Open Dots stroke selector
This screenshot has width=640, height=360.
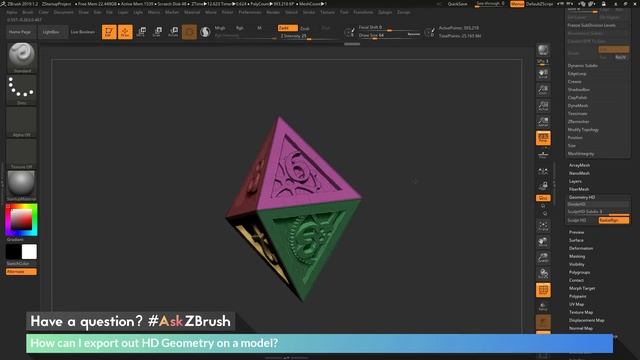pyautogui.click(x=22, y=90)
